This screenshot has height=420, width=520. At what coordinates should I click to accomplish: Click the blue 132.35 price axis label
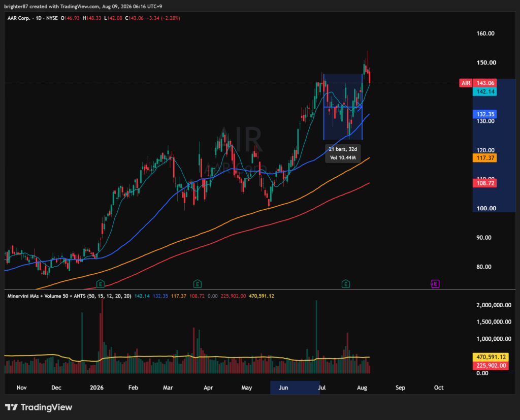[485, 114]
